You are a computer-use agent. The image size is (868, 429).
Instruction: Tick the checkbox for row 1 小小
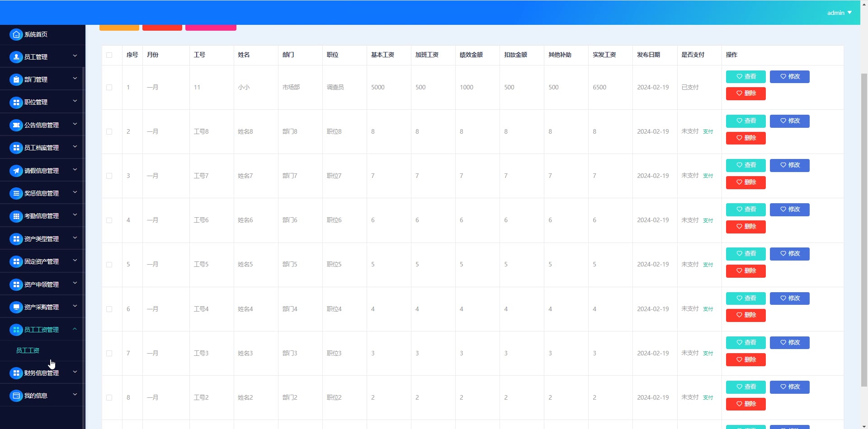(x=109, y=88)
